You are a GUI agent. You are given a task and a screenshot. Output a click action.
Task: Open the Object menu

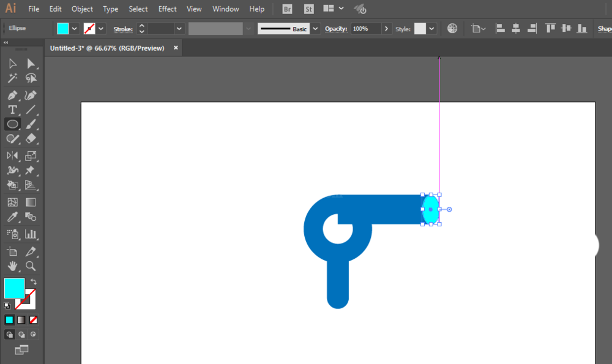82,9
